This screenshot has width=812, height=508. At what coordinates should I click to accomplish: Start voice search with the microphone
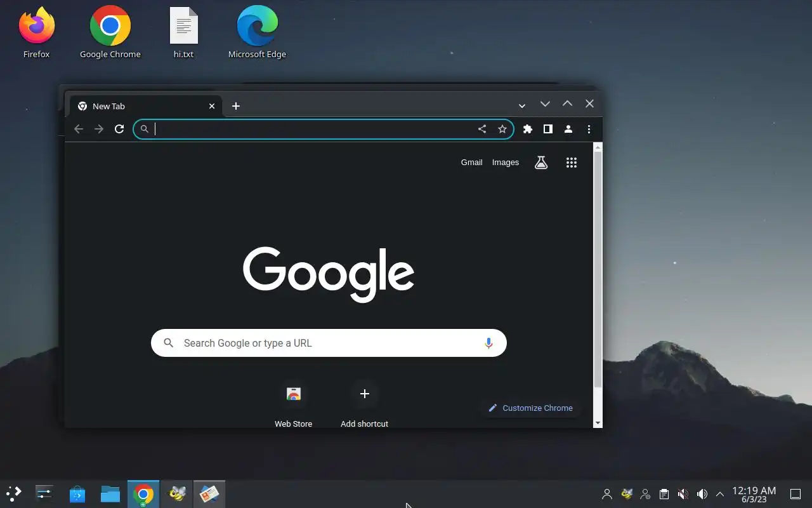click(x=488, y=343)
